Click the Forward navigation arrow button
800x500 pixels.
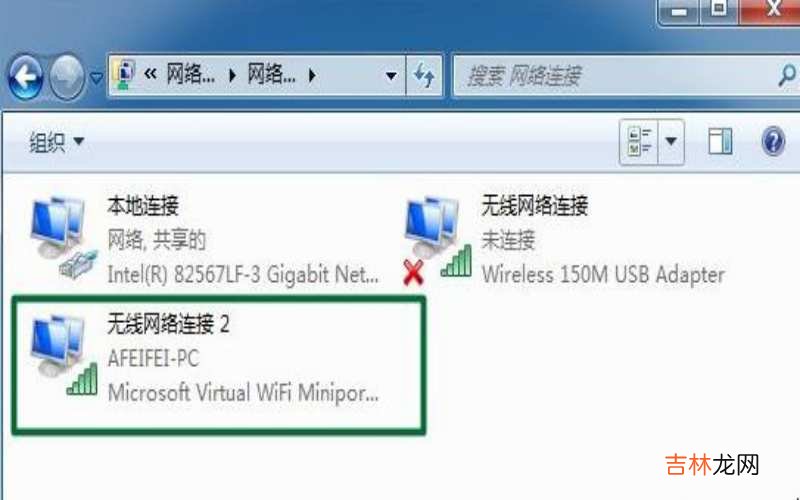tap(67, 77)
